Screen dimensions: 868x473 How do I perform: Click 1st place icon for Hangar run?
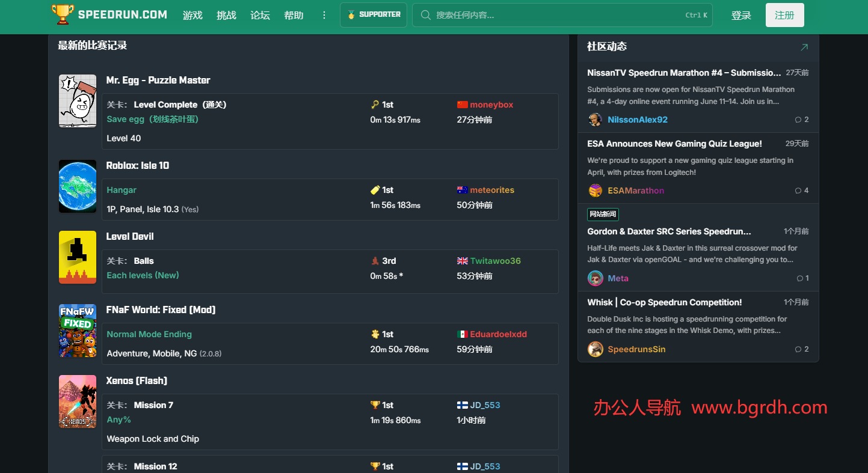pos(375,190)
